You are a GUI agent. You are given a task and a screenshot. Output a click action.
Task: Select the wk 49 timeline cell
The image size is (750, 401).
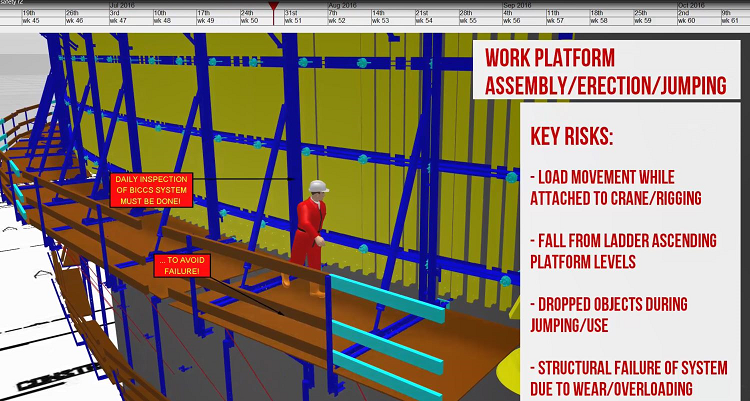(218, 21)
